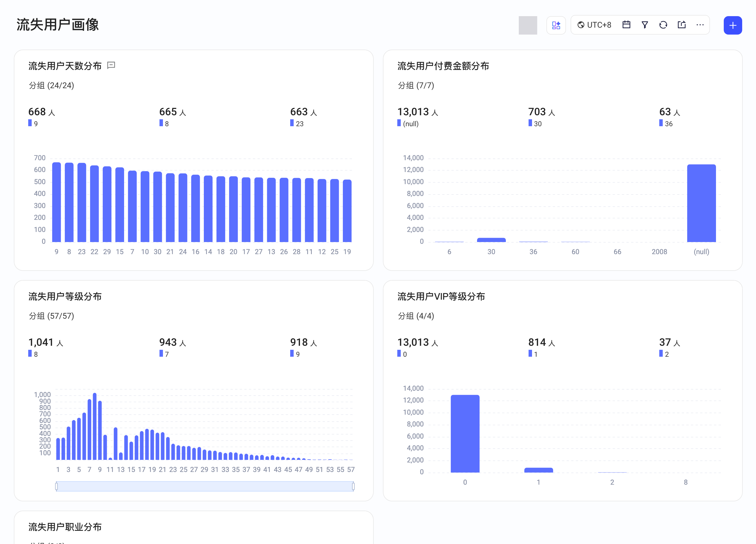Click the 13,013 人 (null) legend entry
The image size is (756, 544).
point(418,116)
